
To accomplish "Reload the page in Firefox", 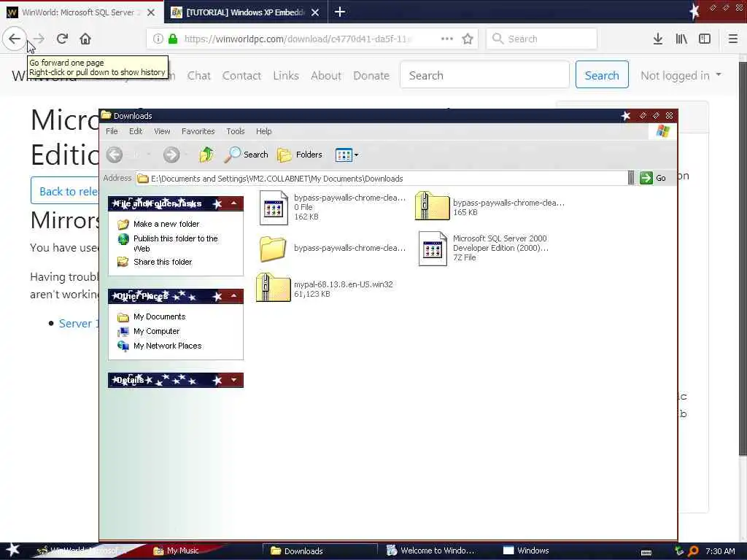I will click(62, 39).
